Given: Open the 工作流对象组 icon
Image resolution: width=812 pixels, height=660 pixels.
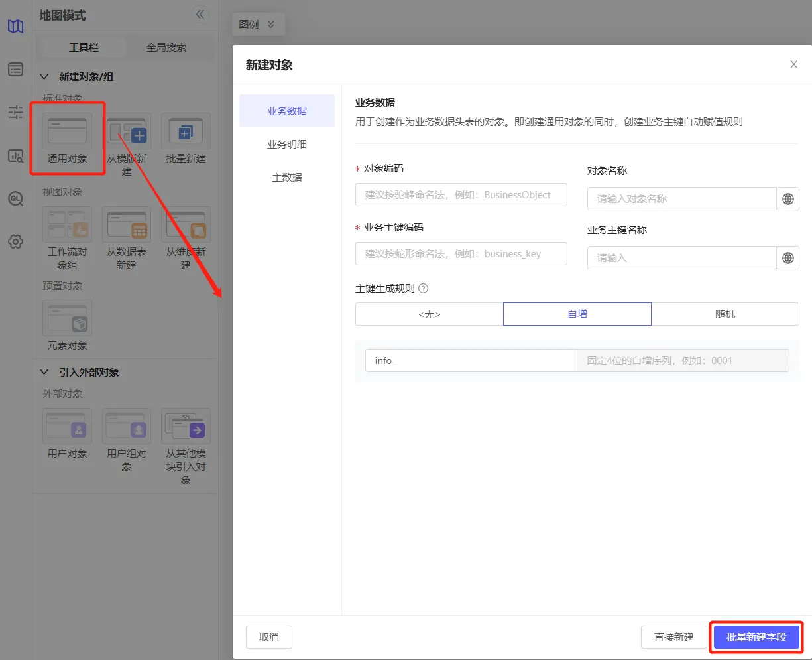Looking at the screenshot, I should (67, 225).
